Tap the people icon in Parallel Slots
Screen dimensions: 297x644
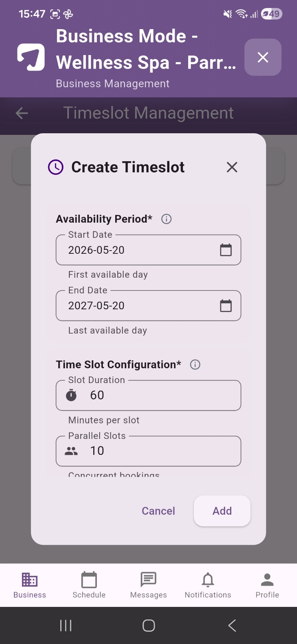tap(71, 451)
